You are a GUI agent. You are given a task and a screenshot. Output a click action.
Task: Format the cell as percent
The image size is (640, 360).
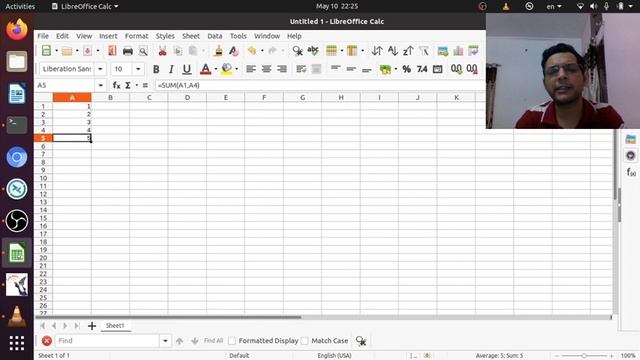(x=407, y=69)
